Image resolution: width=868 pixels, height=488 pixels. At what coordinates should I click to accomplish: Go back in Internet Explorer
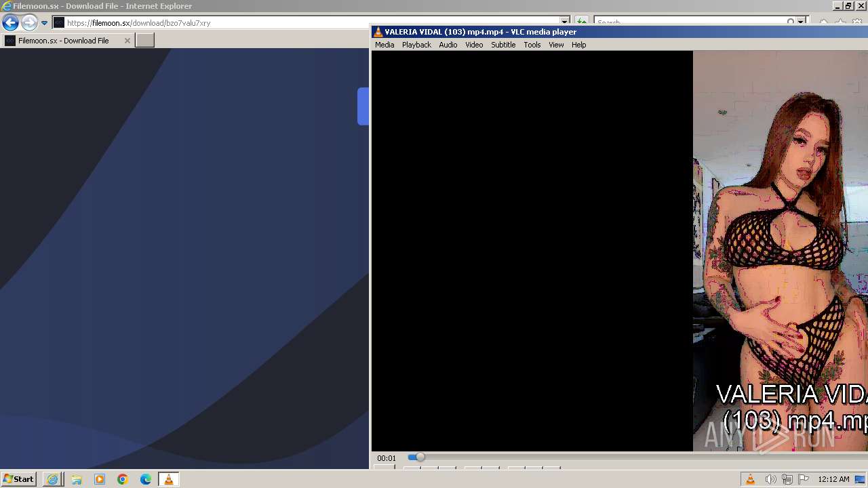[x=10, y=22]
